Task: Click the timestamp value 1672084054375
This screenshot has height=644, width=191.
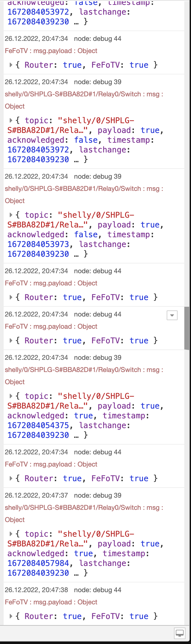Action: tap(38, 425)
